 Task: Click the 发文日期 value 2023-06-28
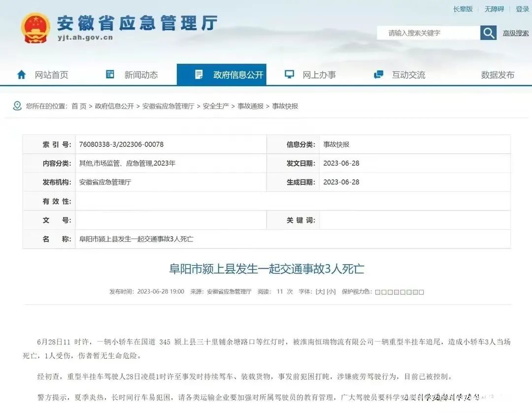click(341, 163)
